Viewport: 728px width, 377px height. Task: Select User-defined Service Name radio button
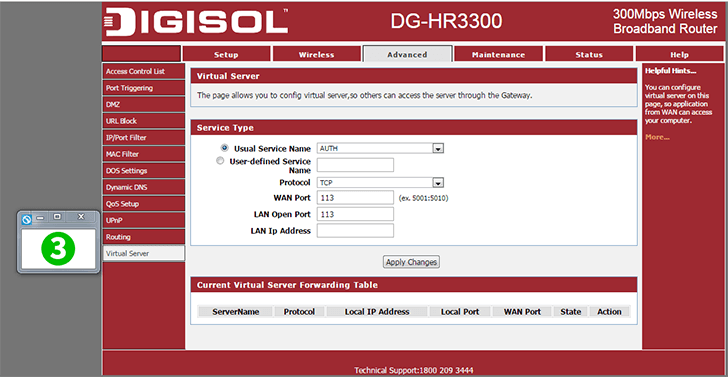[x=220, y=161]
